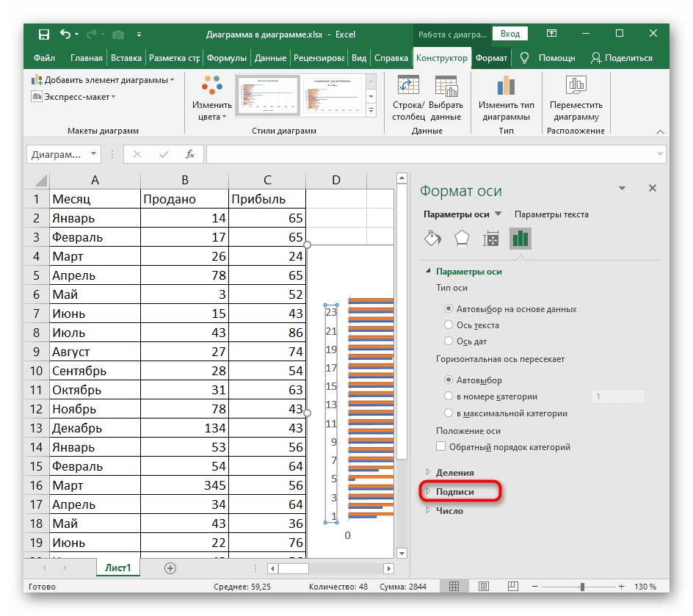Click the Insert Function fx icon

point(190,154)
